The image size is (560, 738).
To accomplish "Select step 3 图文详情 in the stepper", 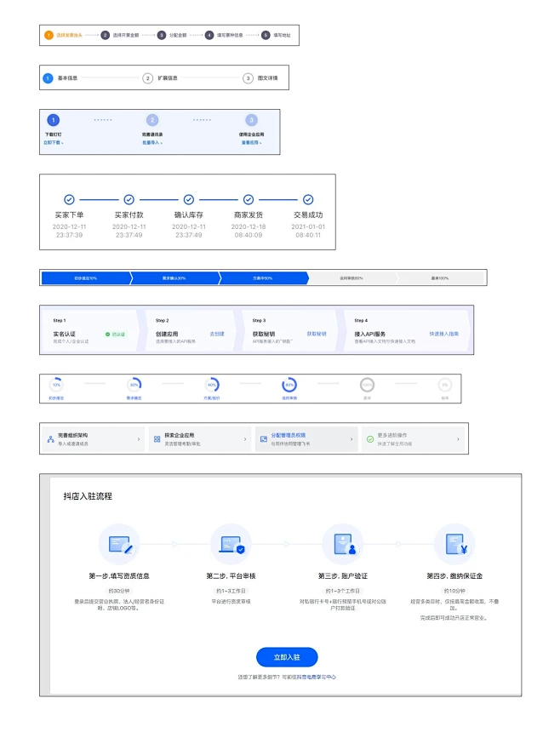I will (260, 78).
